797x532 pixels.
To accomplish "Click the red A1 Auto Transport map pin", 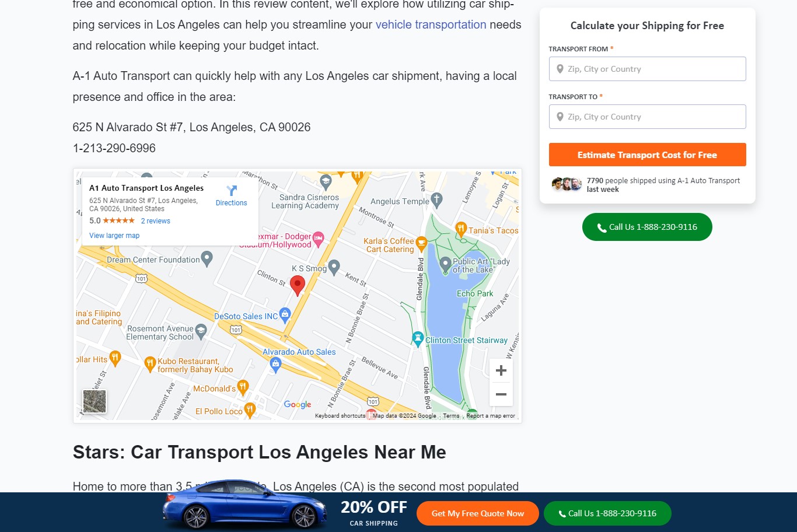I will 298,286.
